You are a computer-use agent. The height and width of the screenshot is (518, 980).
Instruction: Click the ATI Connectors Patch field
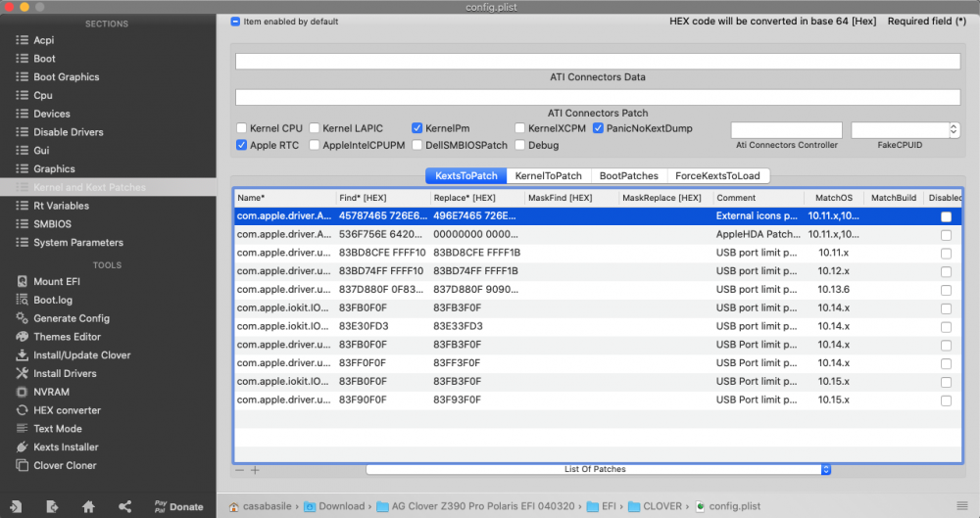(598, 98)
